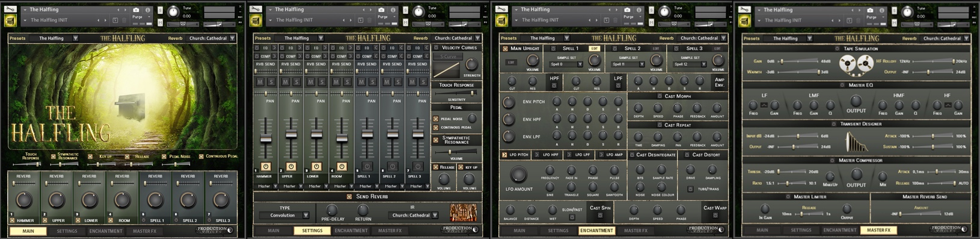The height and width of the screenshot is (239, 980).
Task: Click the Spell 2 EDIT button
Action: pos(656,48)
